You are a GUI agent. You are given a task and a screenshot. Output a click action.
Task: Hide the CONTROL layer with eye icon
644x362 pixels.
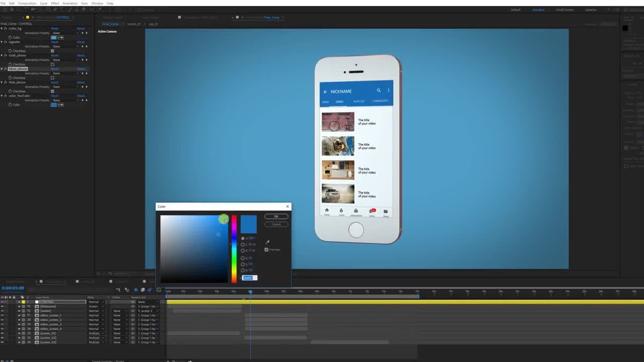[x=2, y=302]
